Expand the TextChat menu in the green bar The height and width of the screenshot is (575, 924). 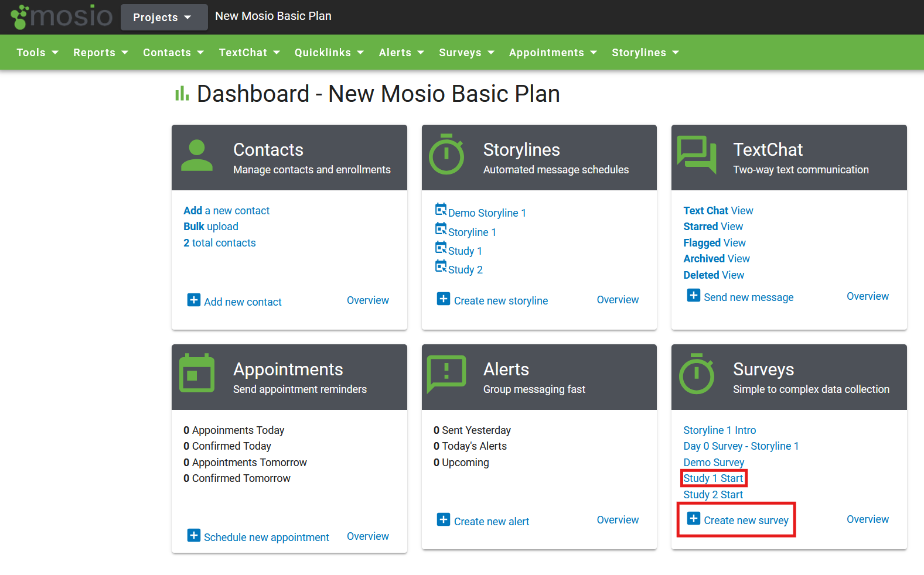click(250, 53)
